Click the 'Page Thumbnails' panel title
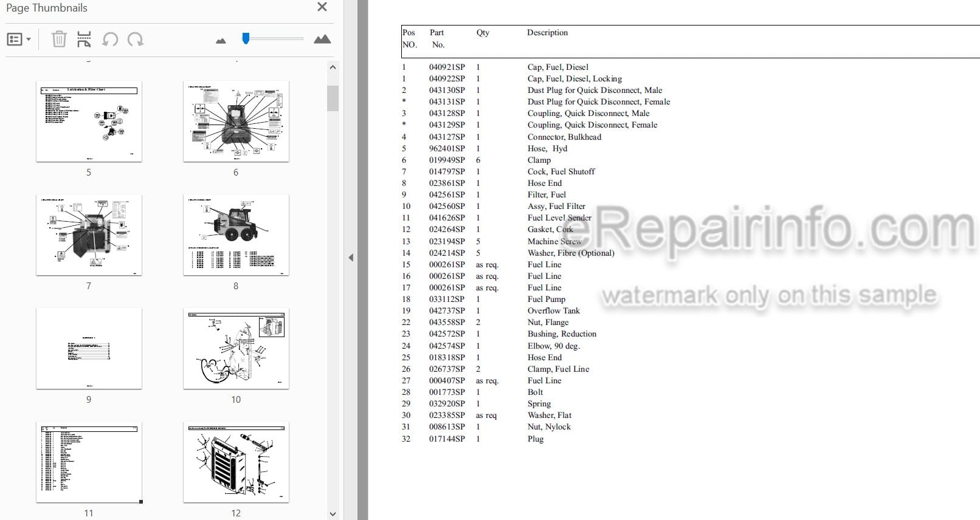 [x=47, y=8]
